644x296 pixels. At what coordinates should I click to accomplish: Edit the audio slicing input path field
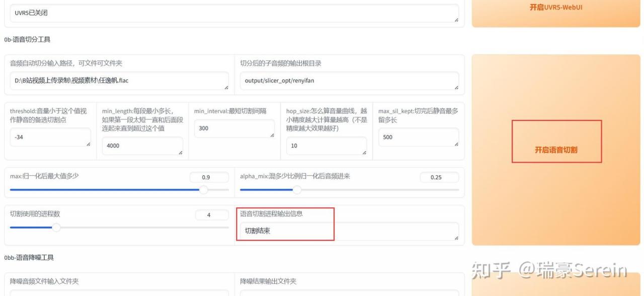(x=119, y=81)
